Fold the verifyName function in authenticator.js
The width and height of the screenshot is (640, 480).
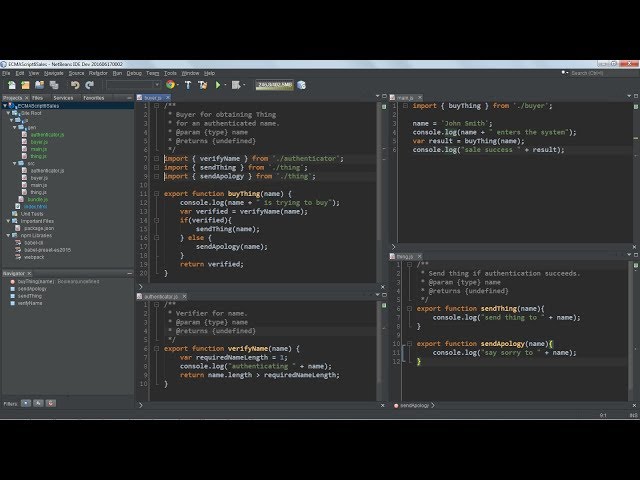[x=156, y=349]
